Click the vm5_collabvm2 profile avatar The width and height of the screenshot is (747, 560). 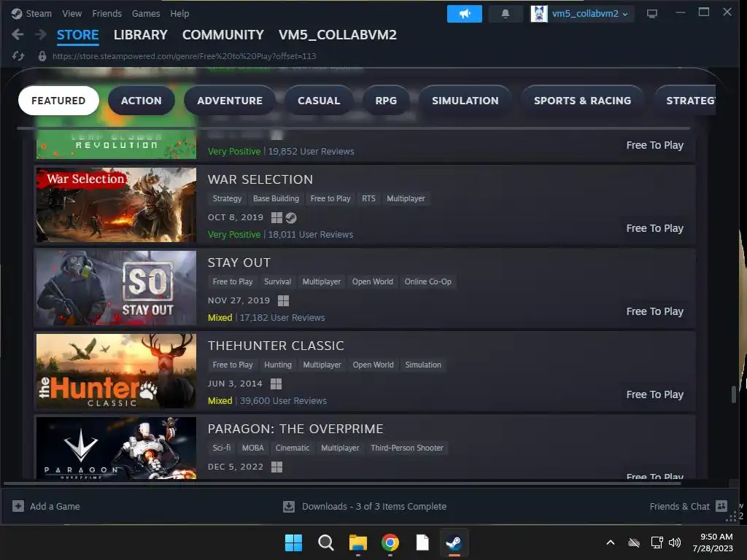[x=539, y=14]
